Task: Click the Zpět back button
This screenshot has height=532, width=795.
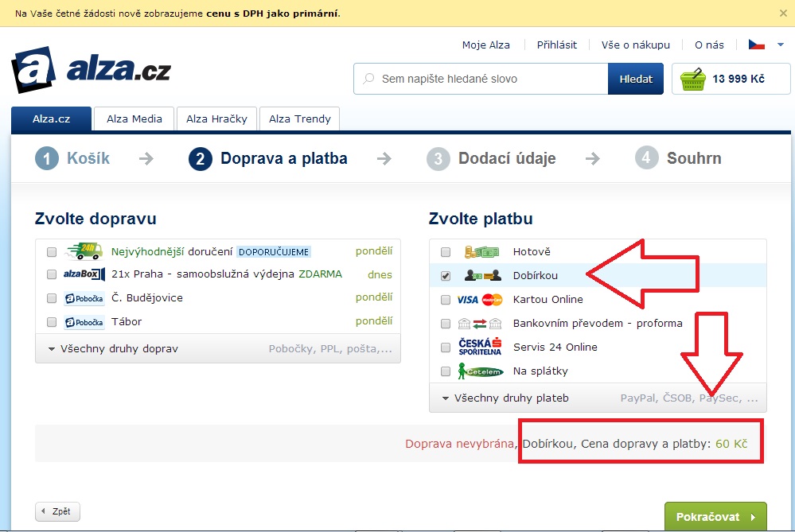Action: 57,511
